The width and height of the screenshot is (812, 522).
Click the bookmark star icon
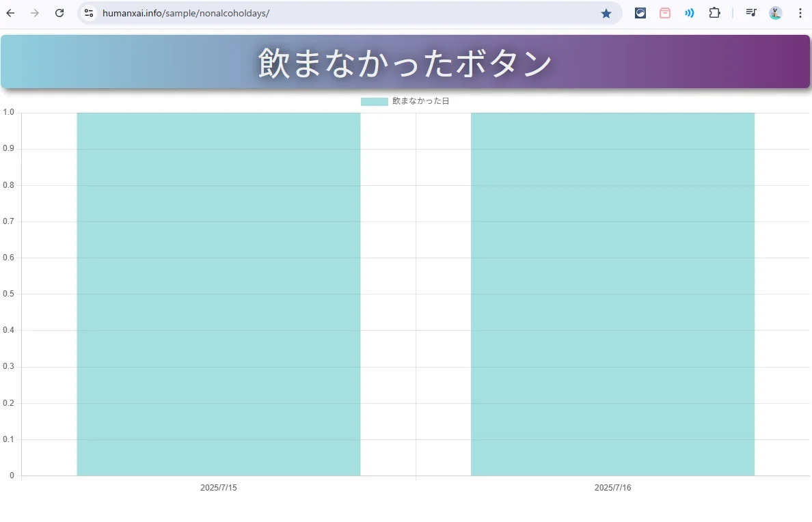606,13
